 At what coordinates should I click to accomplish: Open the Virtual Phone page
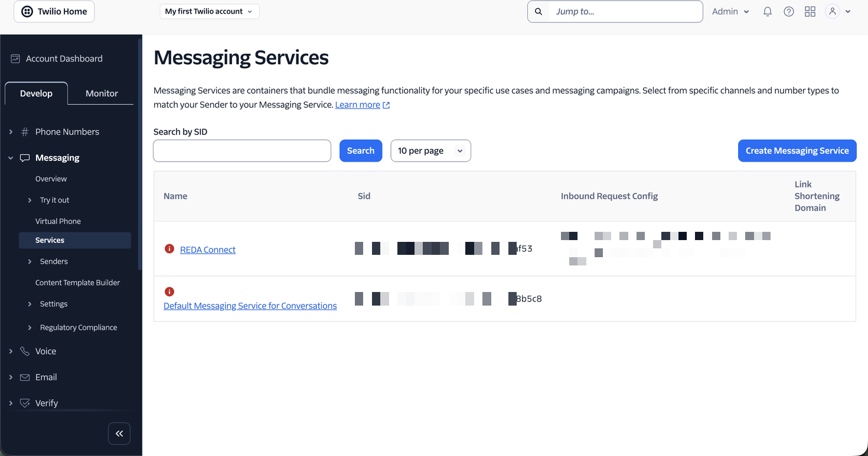58,221
